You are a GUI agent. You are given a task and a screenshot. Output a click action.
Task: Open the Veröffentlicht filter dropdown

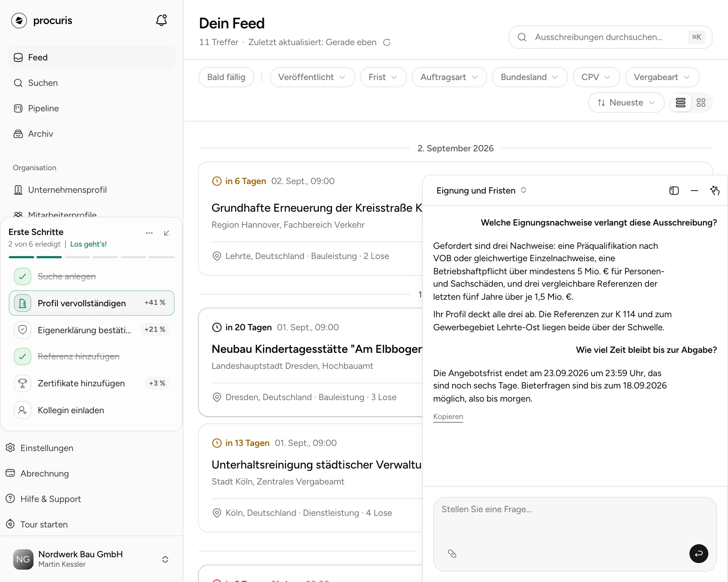coord(312,77)
